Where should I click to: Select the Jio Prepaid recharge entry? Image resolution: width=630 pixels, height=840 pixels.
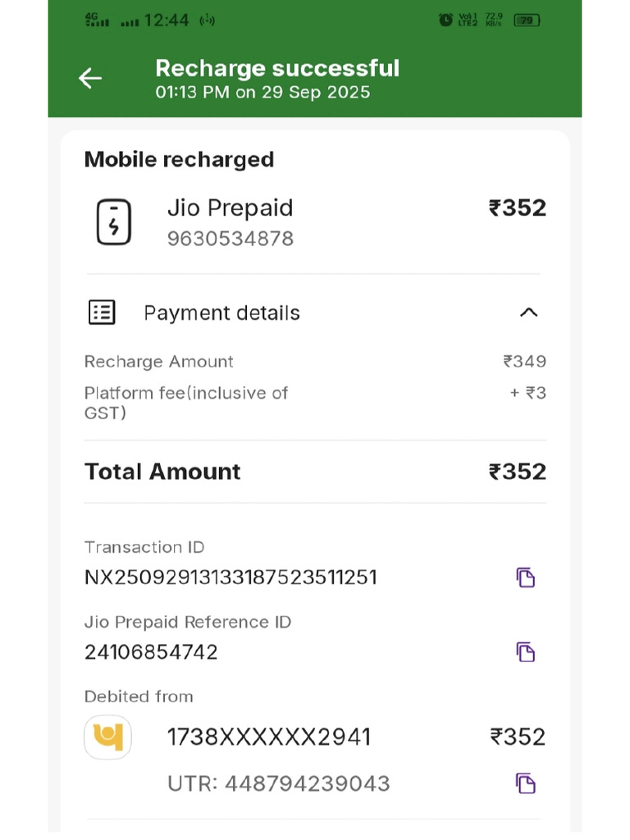[315, 222]
